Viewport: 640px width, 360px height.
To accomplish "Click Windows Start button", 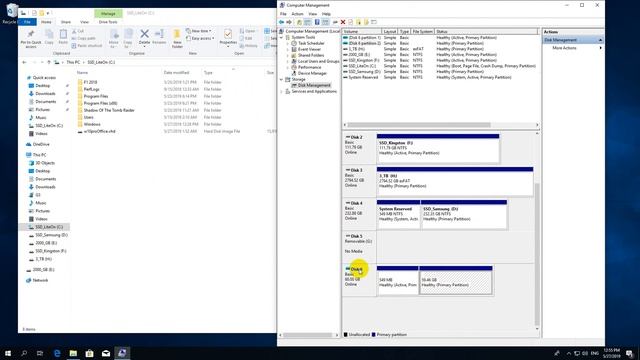I will [x=8, y=353].
